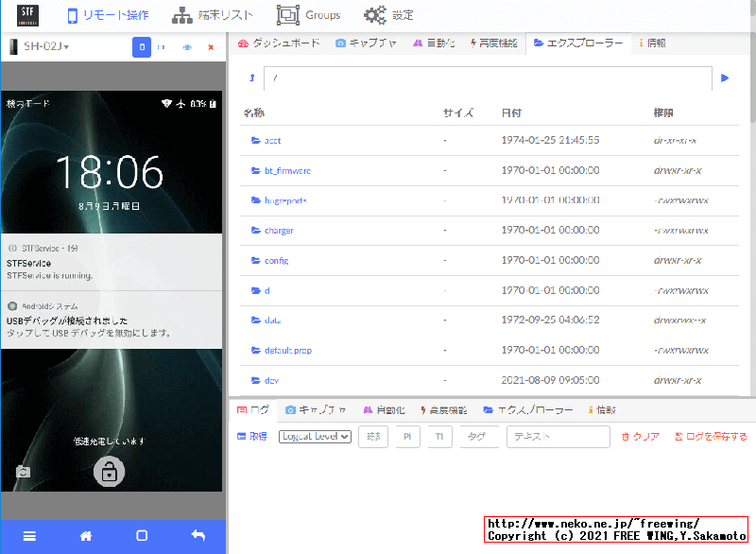Click the red X icon to stop device control

coord(211,46)
